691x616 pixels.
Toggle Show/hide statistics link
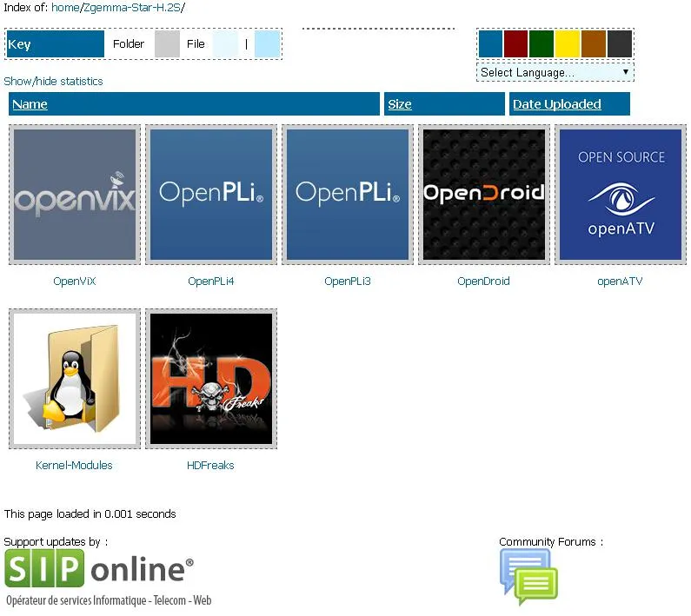[53, 81]
